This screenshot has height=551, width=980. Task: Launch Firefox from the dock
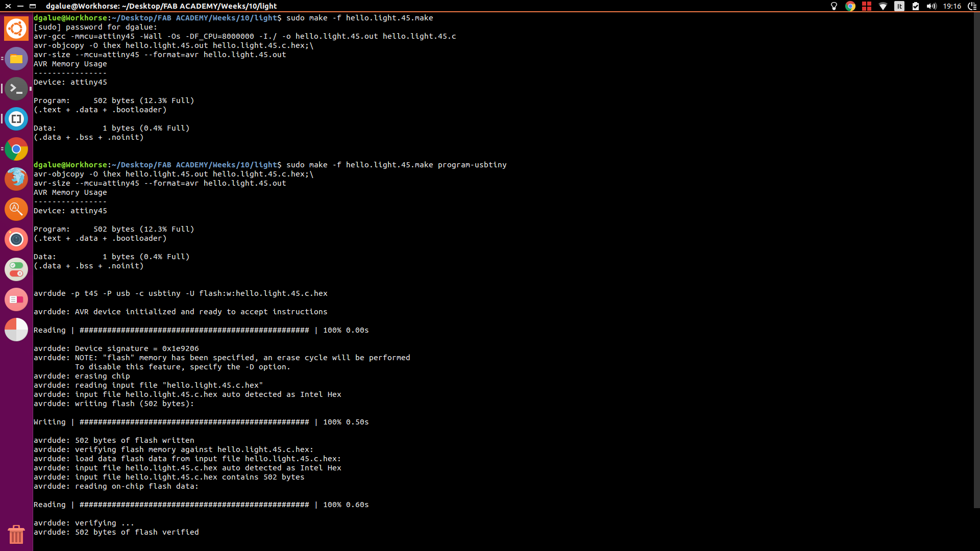pos(16,179)
